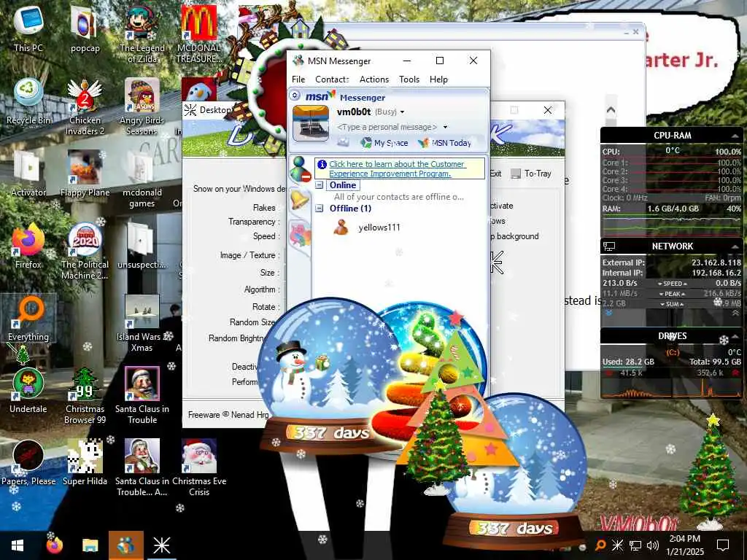Click the network monitor icon beside NETWORK title
This screenshot has width=747, height=560.
coord(609,246)
